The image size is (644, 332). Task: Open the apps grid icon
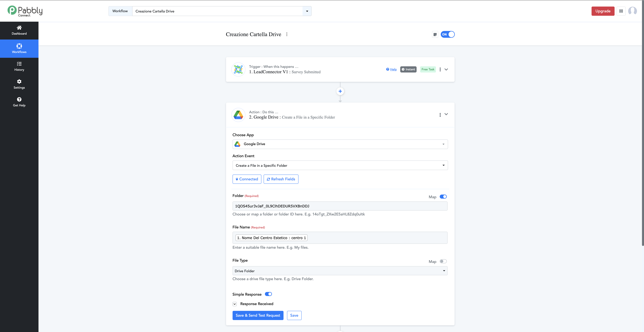[621, 11]
